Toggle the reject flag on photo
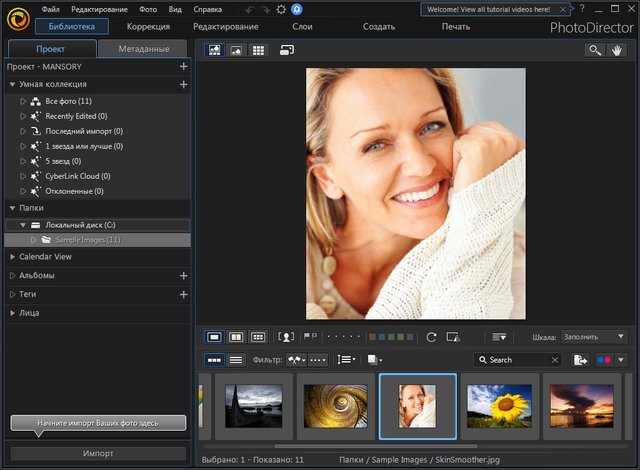 coord(315,336)
